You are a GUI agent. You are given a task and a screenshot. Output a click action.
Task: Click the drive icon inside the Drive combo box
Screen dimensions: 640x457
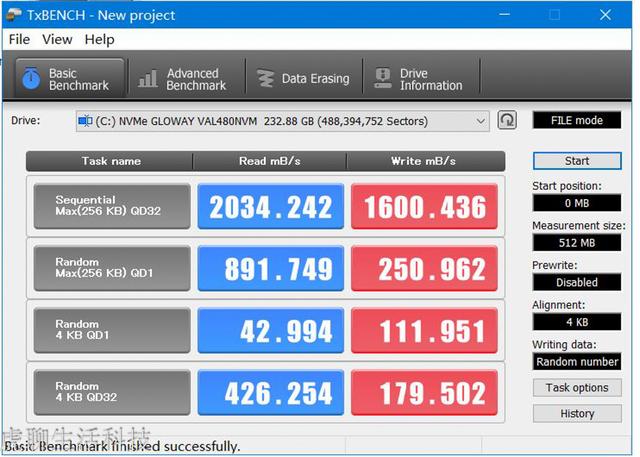(x=85, y=121)
